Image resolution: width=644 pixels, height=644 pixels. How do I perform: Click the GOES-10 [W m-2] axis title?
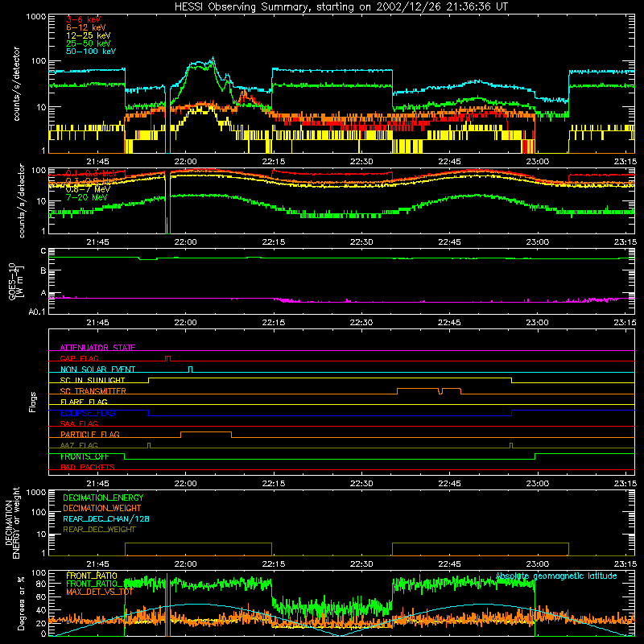tap(16, 282)
